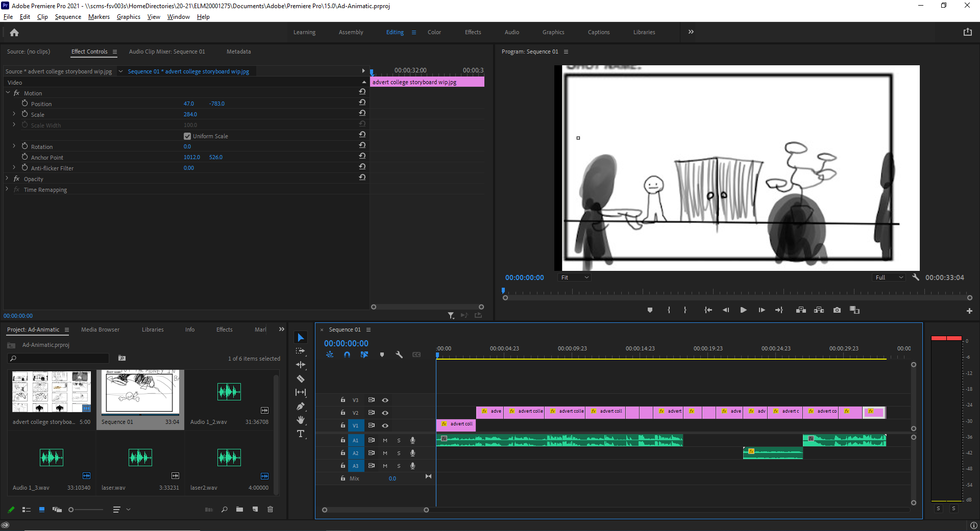This screenshot has height=531, width=980.
Task: Select the Track Select Forward tool
Action: point(301,351)
